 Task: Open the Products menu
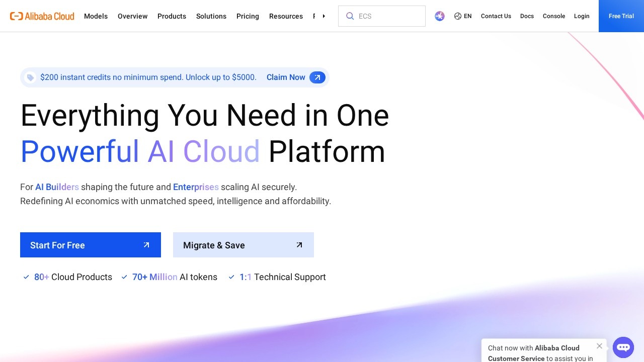click(x=172, y=16)
